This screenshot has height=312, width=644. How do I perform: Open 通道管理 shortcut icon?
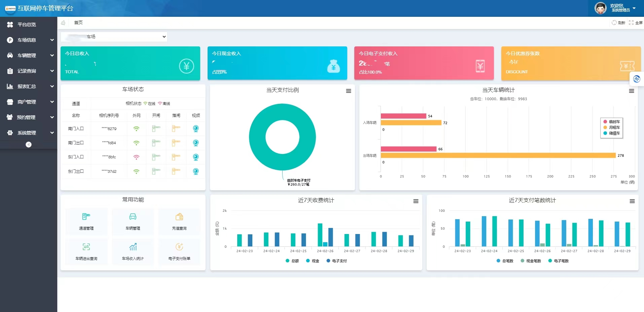tap(86, 217)
